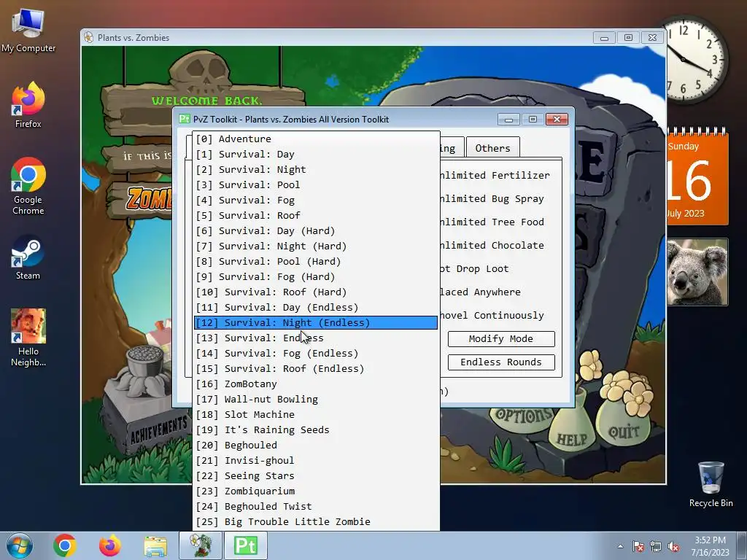Viewport: 747px width, 560px height.
Task: Click Action Center flag tray icon
Action: point(638,546)
